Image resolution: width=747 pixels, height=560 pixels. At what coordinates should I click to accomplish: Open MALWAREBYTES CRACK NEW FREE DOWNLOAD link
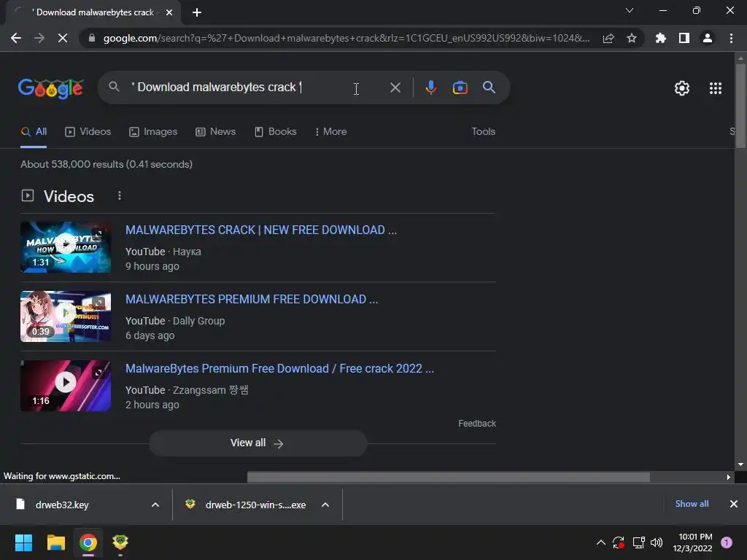click(x=261, y=230)
